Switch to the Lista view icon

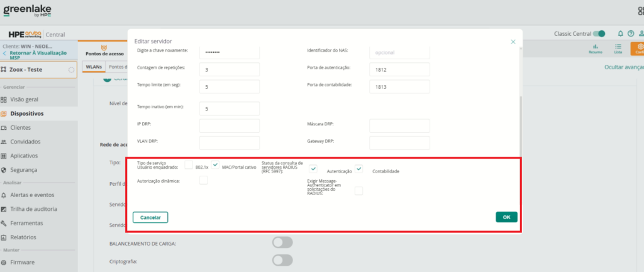(x=618, y=49)
